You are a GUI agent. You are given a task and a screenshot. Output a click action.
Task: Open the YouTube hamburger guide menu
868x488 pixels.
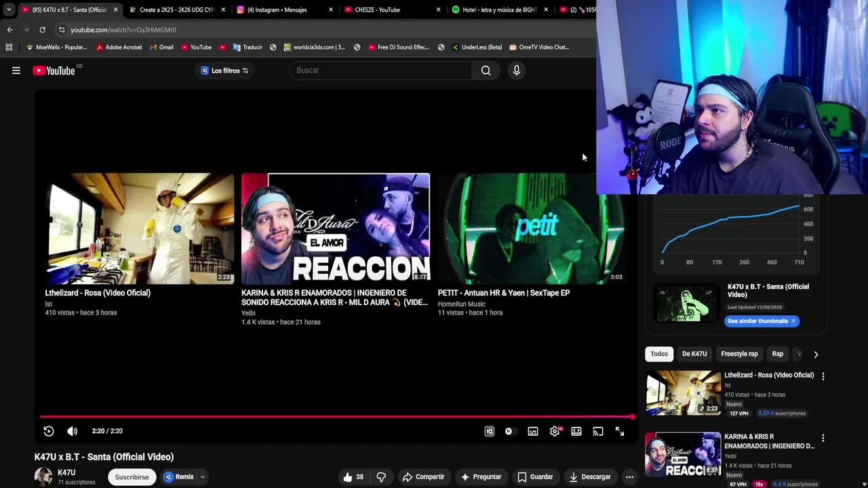16,70
